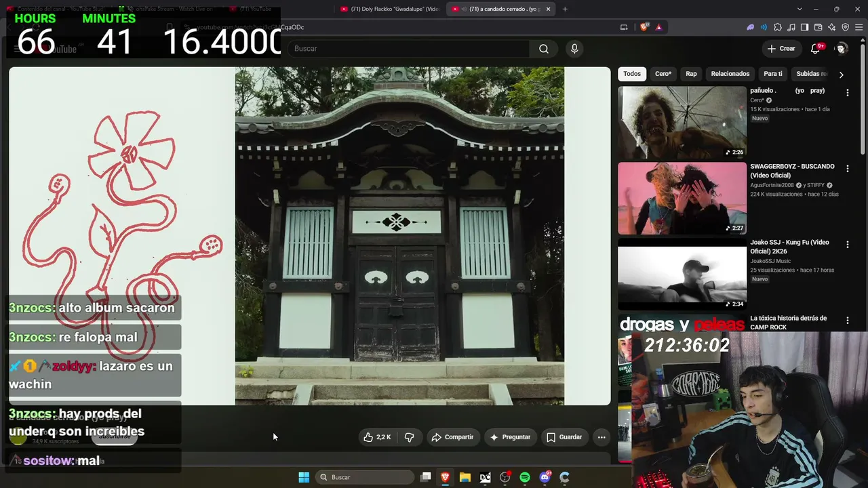Click the Brave icon on the taskbar

coord(446,477)
